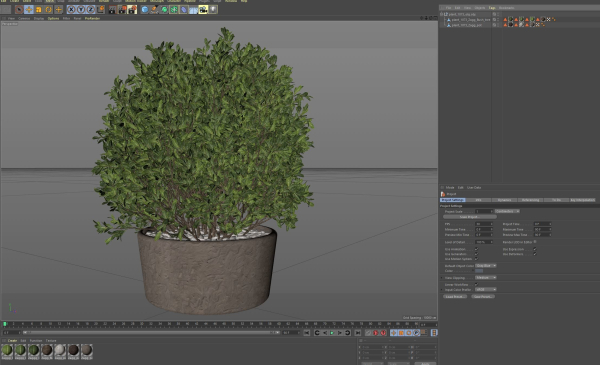
Task: Click the Go to Start button
Action: [307, 333]
